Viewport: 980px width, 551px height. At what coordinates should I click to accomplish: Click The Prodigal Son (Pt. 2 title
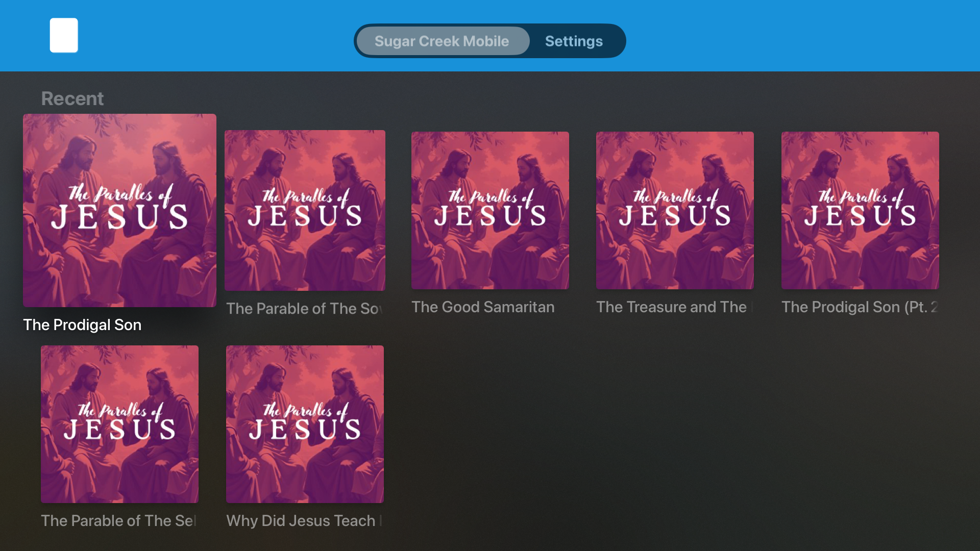click(x=860, y=307)
